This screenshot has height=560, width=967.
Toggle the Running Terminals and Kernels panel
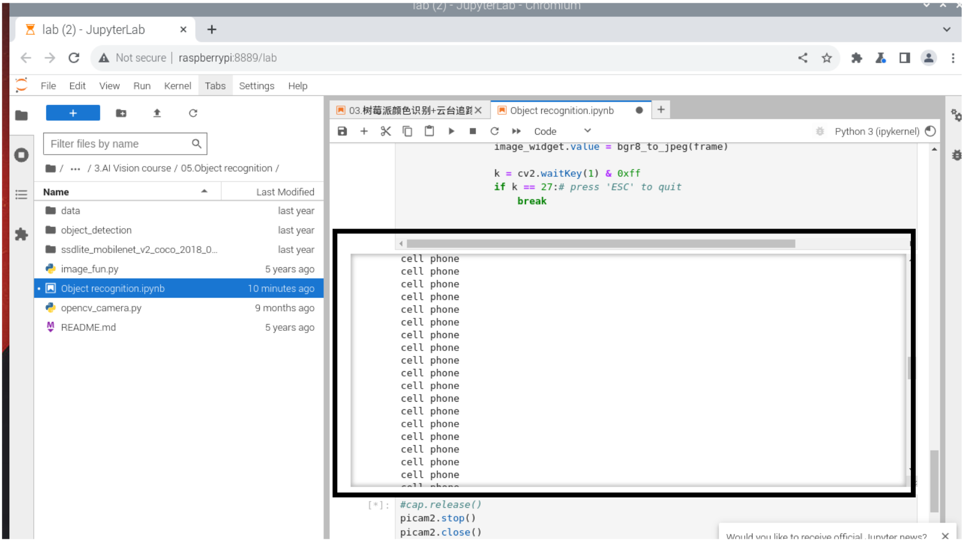(21, 155)
